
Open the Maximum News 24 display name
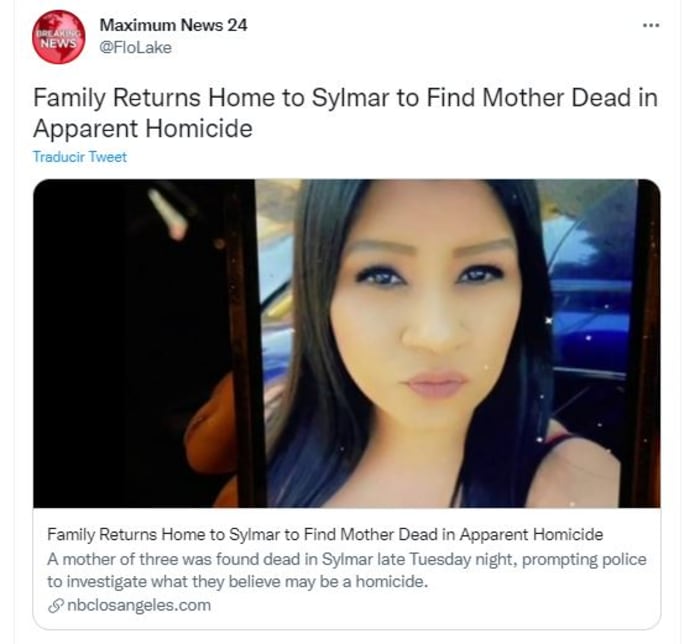click(x=173, y=25)
